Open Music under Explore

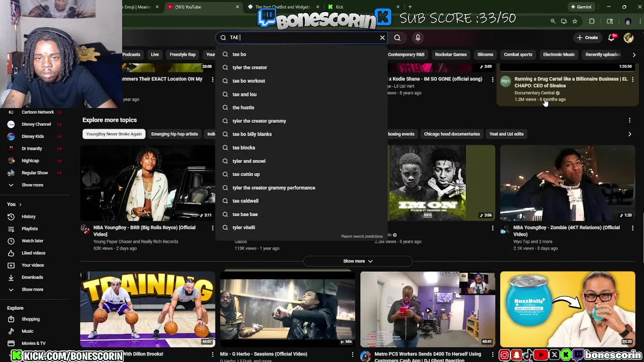click(x=28, y=331)
